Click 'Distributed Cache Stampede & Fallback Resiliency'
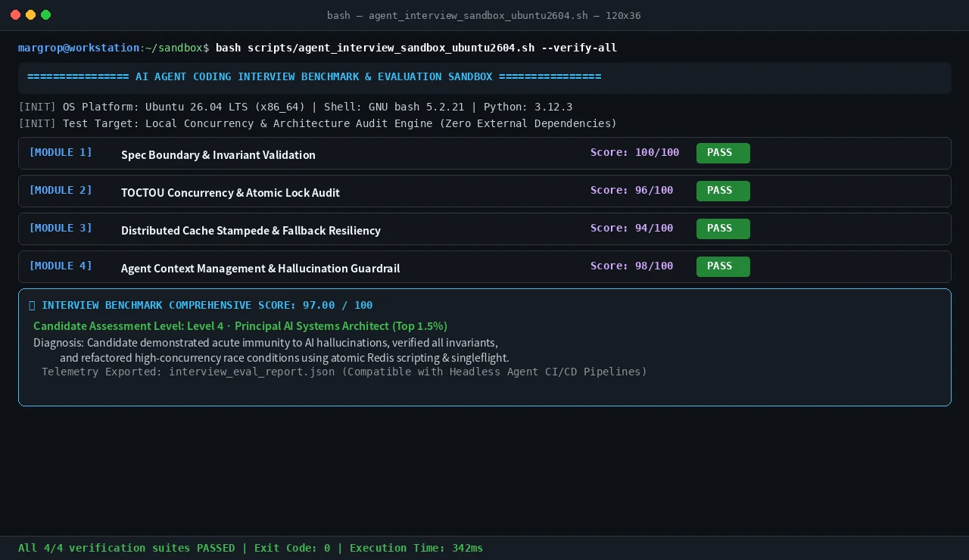969x560 pixels. click(x=251, y=231)
